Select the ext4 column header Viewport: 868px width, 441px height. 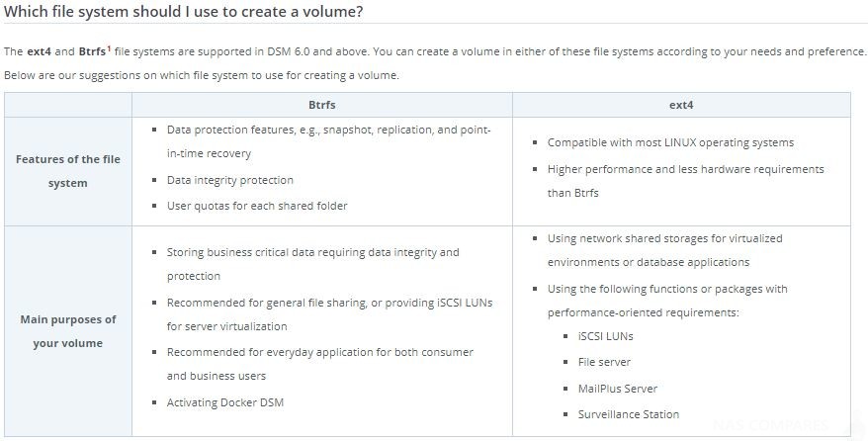point(681,105)
